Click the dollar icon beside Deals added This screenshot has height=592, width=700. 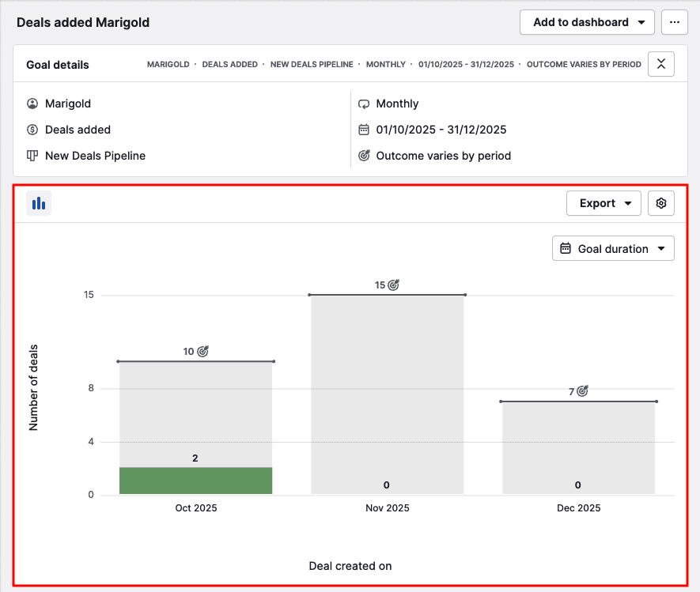point(32,130)
